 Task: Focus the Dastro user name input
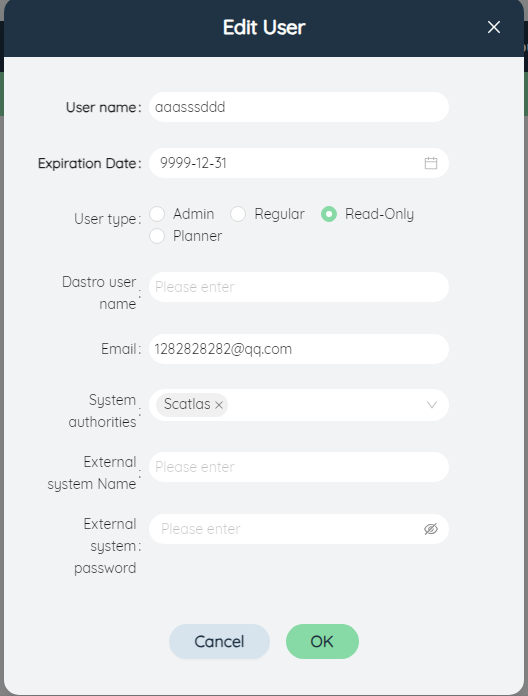(299, 287)
